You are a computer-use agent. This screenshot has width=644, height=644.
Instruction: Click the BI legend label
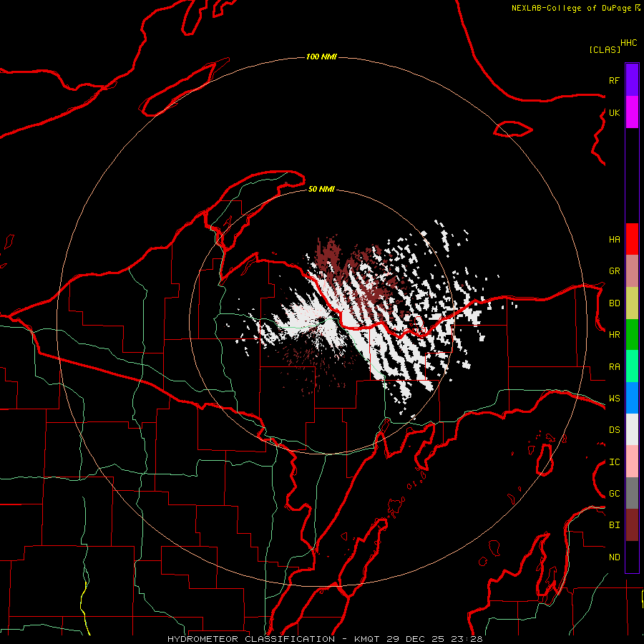pyautogui.click(x=614, y=525)
